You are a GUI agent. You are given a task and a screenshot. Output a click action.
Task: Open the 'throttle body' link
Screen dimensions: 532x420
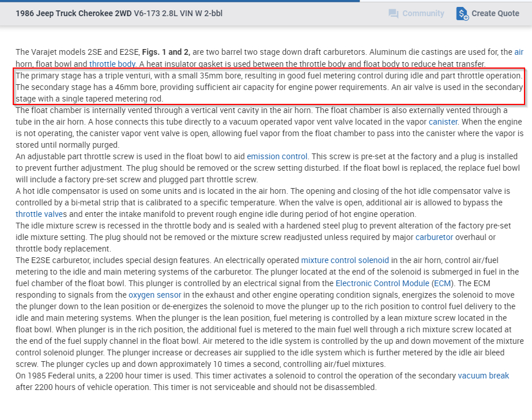(112, 64)
